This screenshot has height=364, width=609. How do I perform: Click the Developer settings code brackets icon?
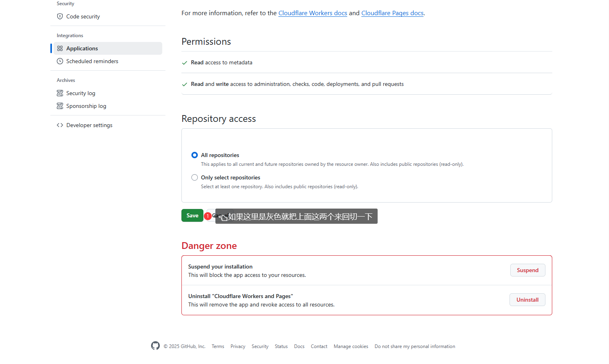(x=60, y=125)
